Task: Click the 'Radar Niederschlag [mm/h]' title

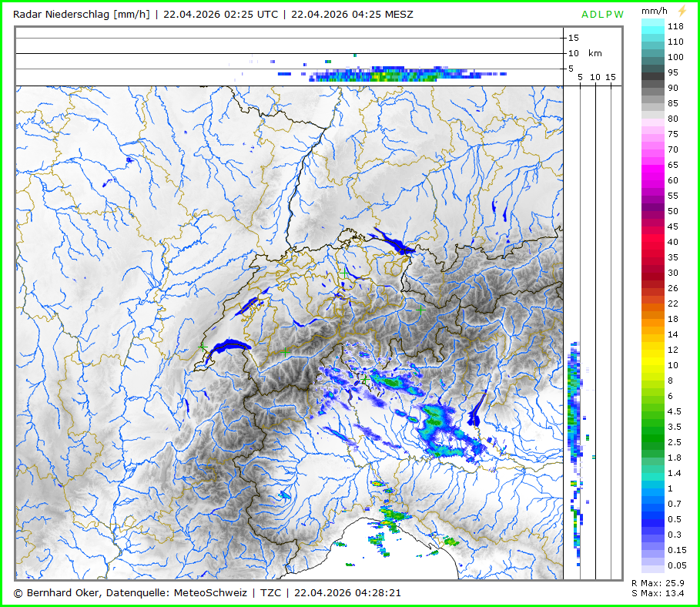Action: (82, 14)
